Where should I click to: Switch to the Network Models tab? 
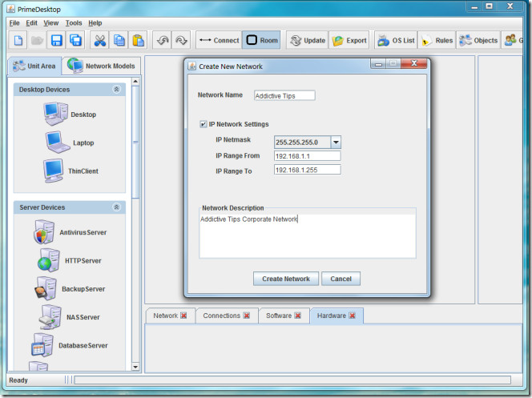tap(102, 66)
